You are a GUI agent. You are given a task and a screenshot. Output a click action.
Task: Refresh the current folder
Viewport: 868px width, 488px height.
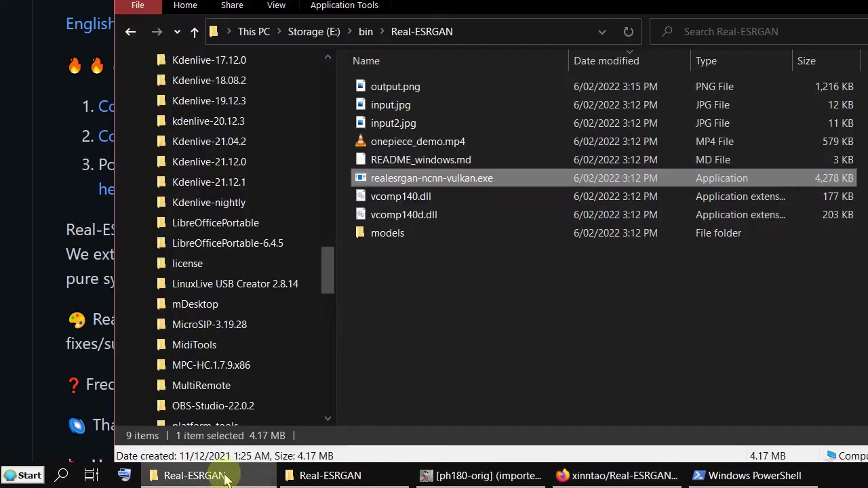(629, 32)
